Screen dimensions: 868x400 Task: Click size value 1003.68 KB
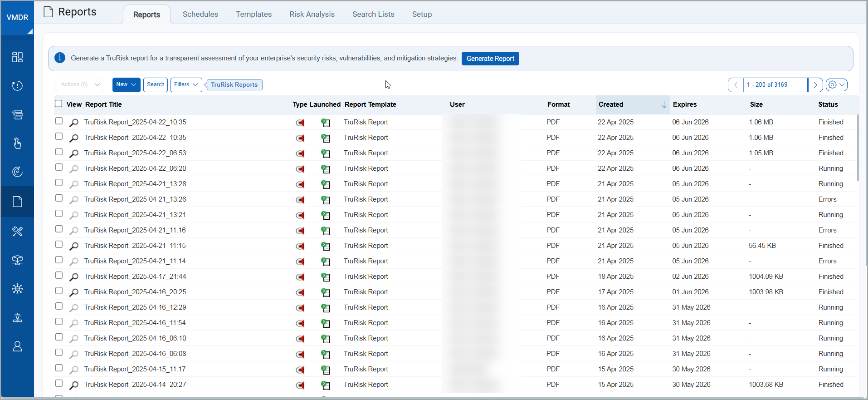[766, 385]
